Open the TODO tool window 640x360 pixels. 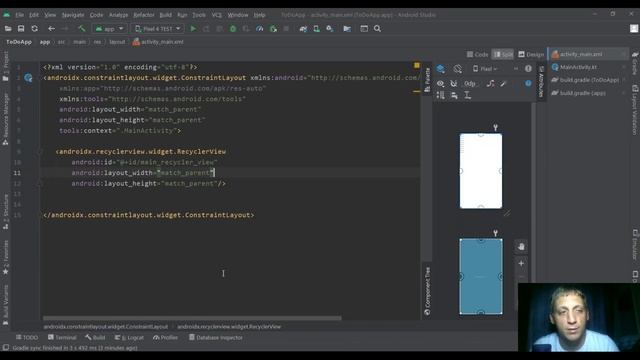[x=27, y=338]
